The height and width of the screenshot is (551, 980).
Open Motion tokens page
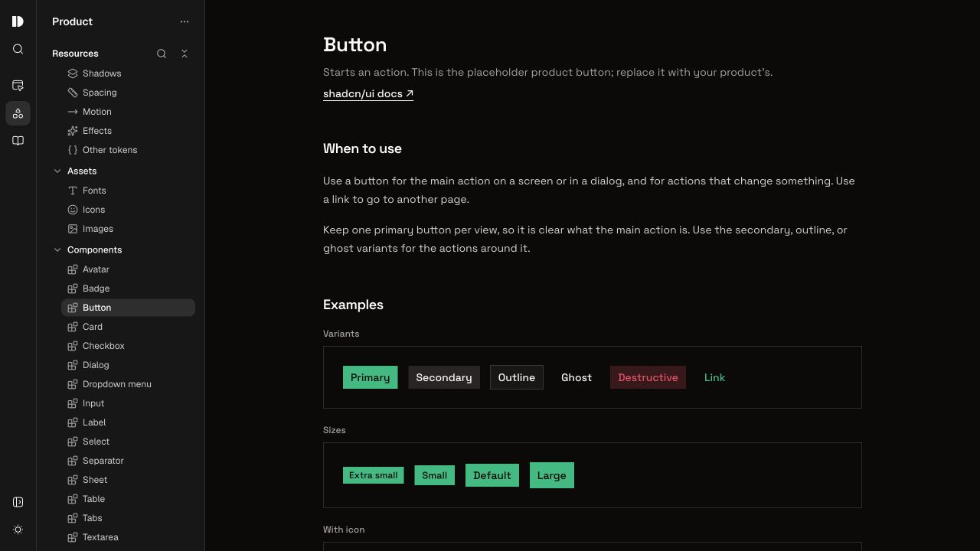coord(128,112)
